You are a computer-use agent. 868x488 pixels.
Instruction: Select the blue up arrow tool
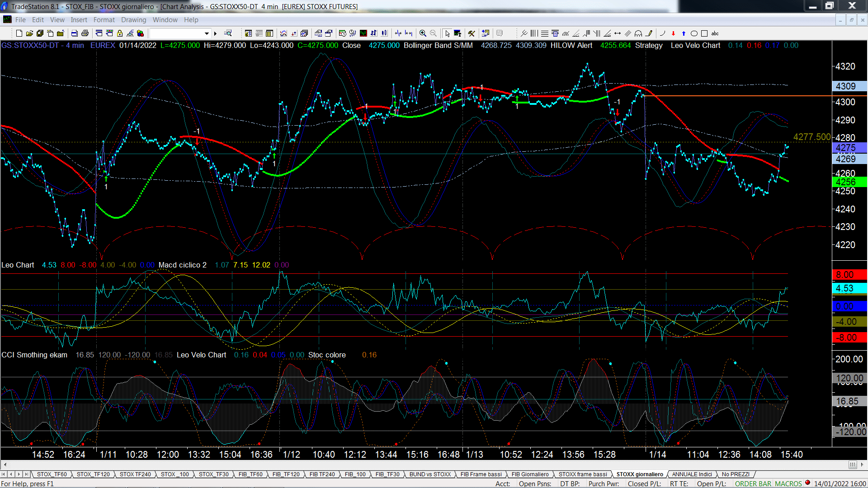684,33
